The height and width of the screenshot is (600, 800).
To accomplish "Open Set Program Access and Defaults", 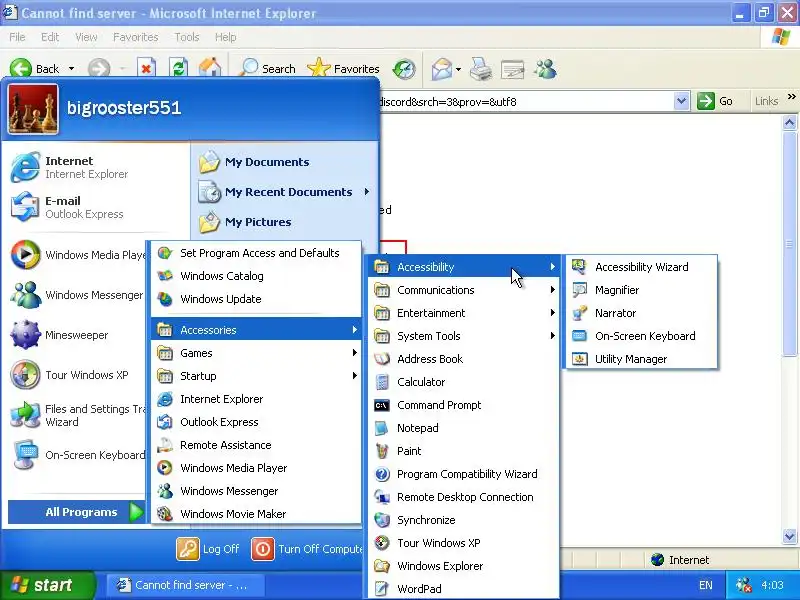I will coord(256,253).
